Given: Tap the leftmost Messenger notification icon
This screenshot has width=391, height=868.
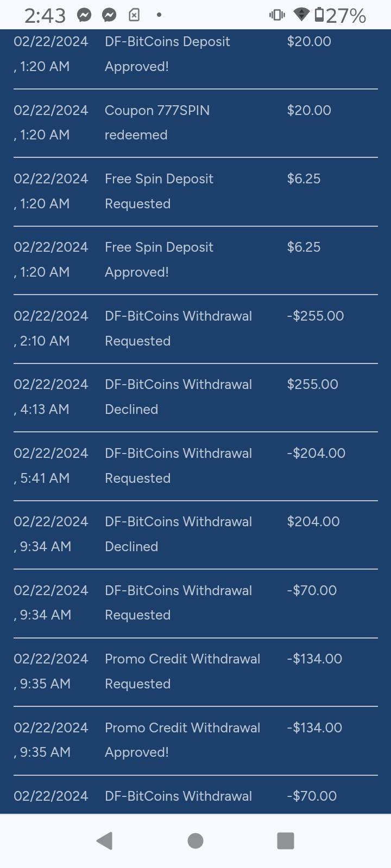Looking at the screenshot, I should (x=84, y=15).
